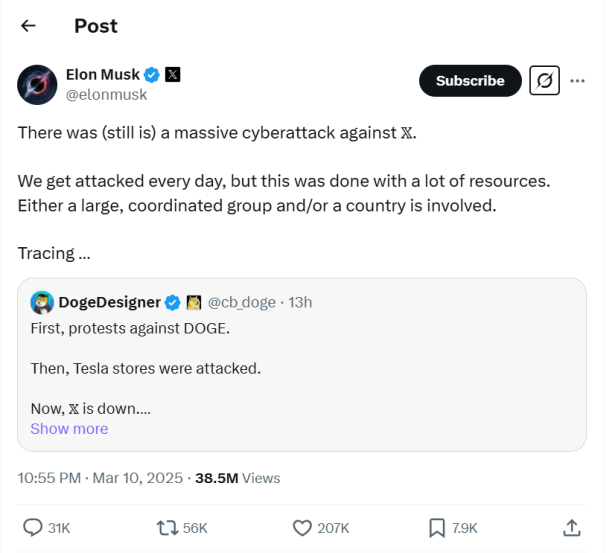The width and height of the screenshot is (615, 553).
Task: Repost using the retweet arrows icon
Action: 167,528
